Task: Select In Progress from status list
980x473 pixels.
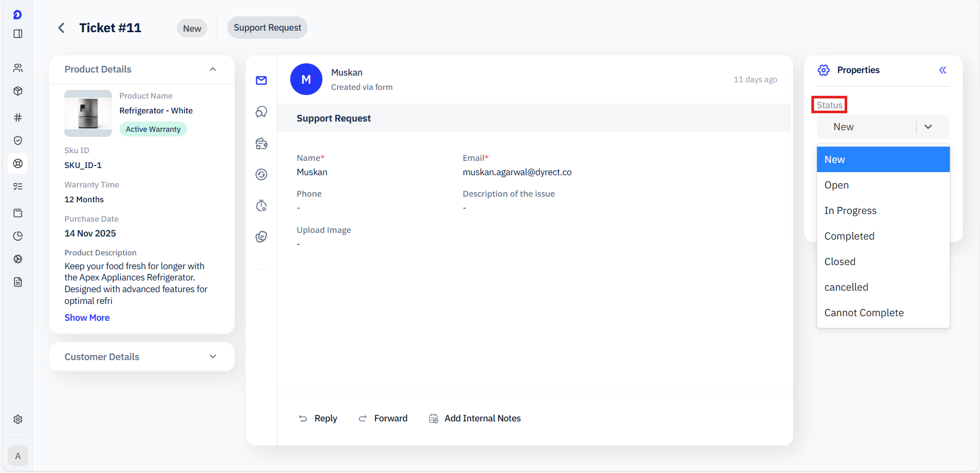Action: click(850, 210)
